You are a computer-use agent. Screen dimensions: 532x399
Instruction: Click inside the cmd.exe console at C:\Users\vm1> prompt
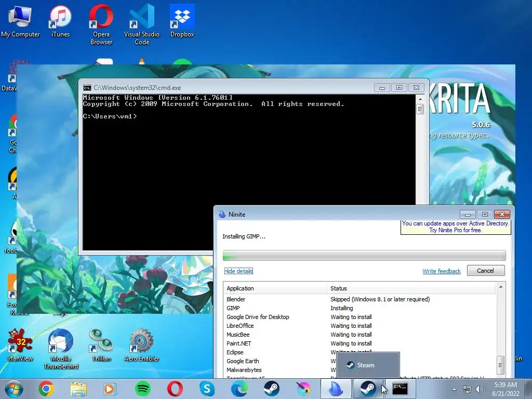pos(110,116)
